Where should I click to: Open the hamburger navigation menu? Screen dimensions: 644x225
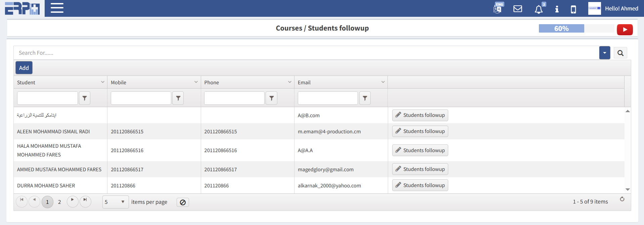pyautogui.click(x=57, y=8)
